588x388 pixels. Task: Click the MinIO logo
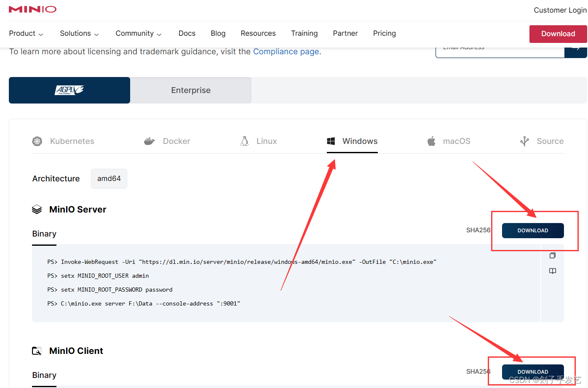tap(32, 9)
